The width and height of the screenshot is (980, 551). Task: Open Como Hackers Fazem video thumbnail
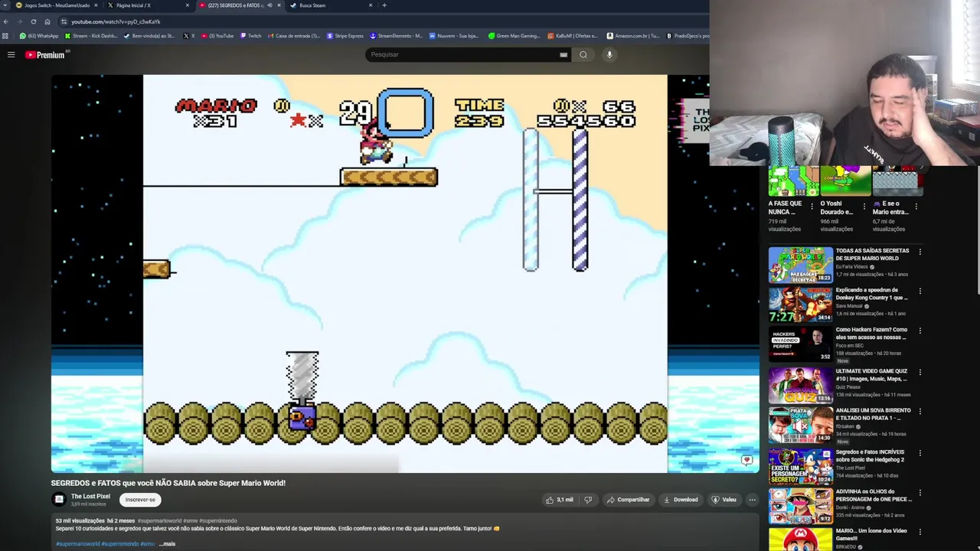coord(800,344)
